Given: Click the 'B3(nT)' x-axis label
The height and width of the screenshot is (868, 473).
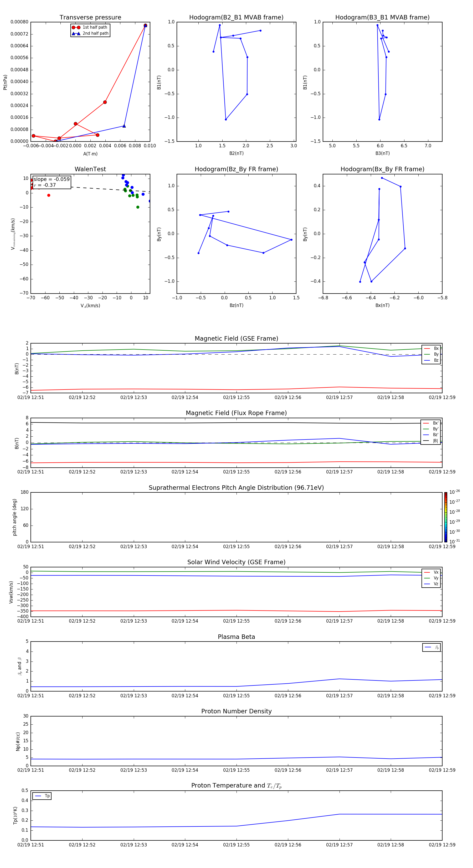Looking at the screenshot, I should pyautogui.click(x=382, y=153).
